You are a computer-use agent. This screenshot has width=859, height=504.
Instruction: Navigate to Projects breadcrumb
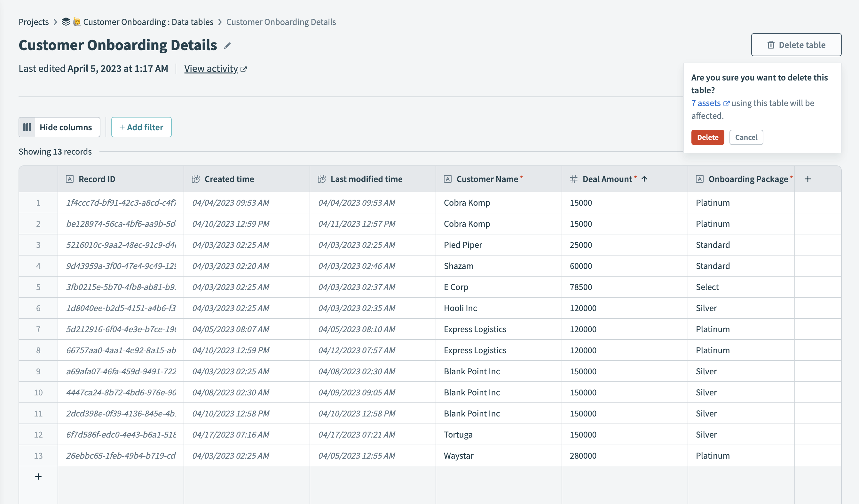tap(34, 22)
